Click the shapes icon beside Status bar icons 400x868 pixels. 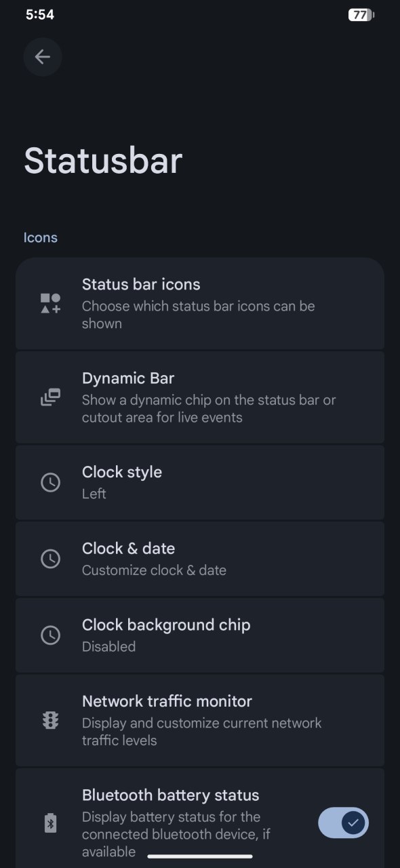tap(50, 303)
